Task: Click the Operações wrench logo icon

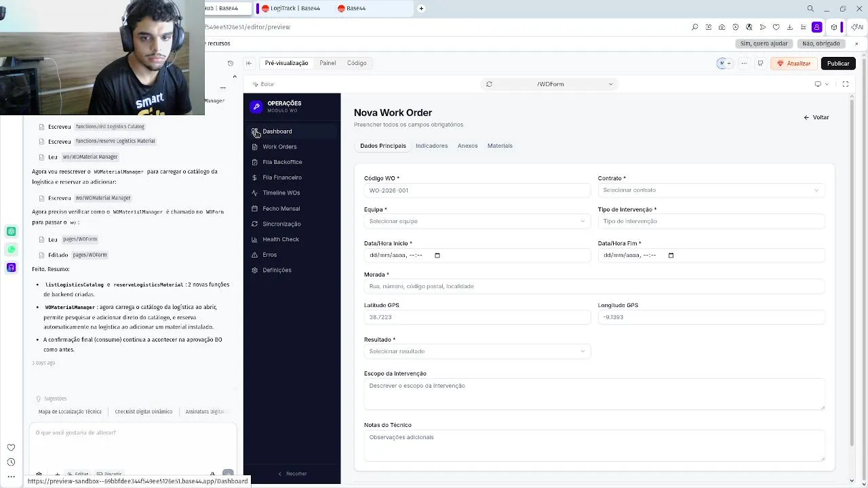Action: pyautogui.click(x=256, y=106)
